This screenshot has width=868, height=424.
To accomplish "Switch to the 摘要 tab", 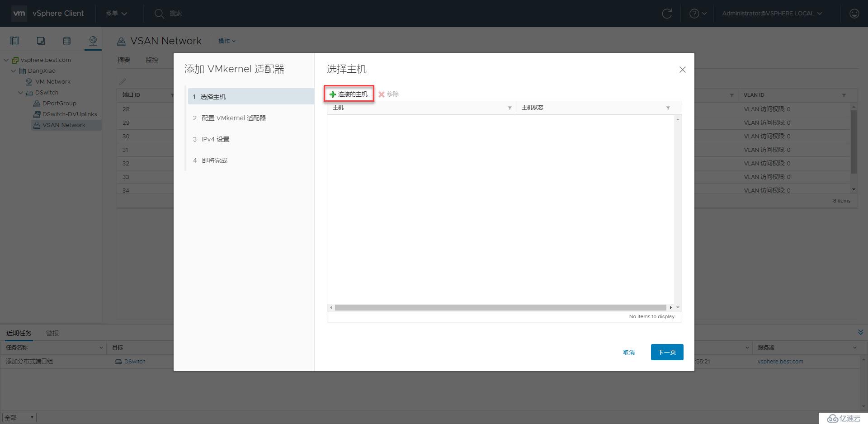I will pyautogui.click(x=124, y=60).
